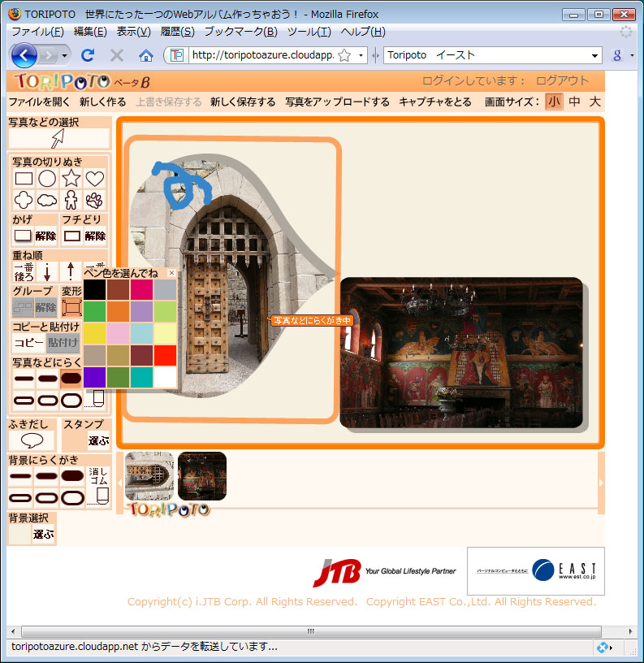Select medium solid pen for photo doodle
The height and width of the screenshot is (663, 644).
point(48,379)
